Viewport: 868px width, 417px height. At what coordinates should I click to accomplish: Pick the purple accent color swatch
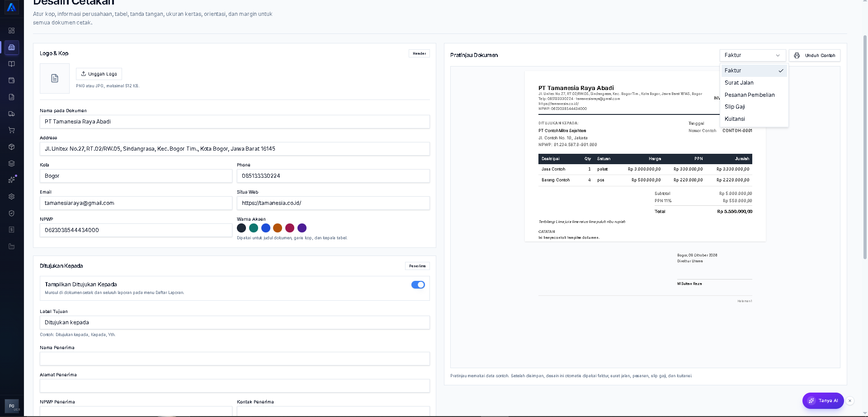point(302,228)
